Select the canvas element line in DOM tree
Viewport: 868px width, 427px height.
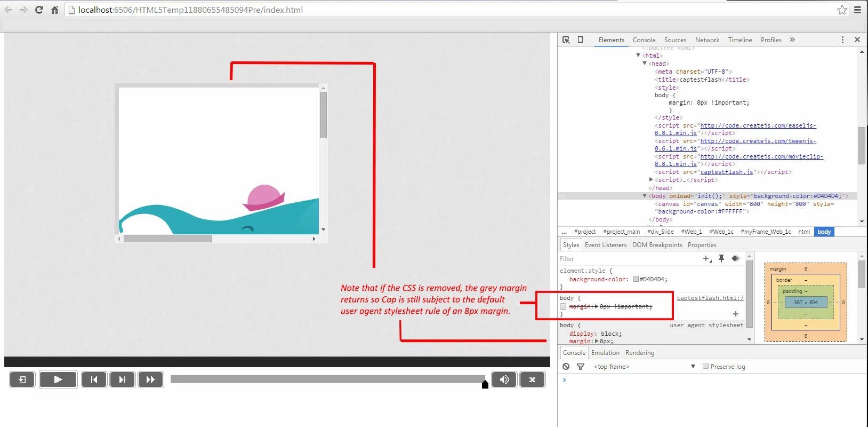tap(744, 208)
